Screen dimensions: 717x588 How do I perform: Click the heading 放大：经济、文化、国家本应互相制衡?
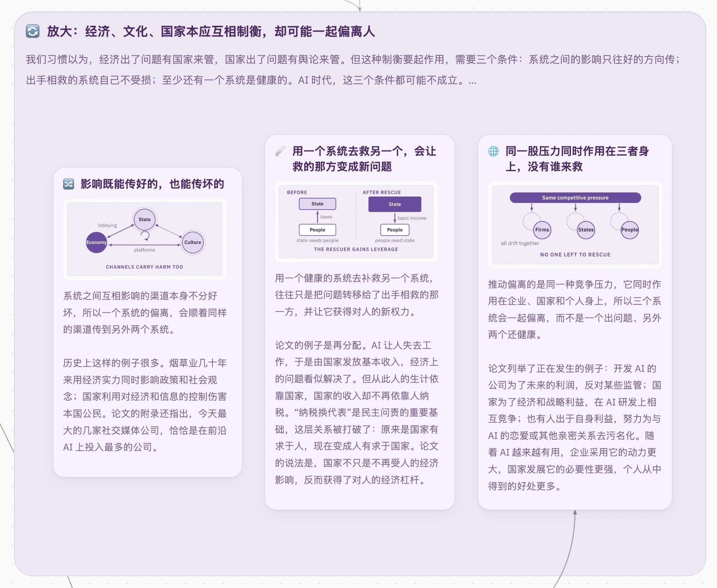211,31
